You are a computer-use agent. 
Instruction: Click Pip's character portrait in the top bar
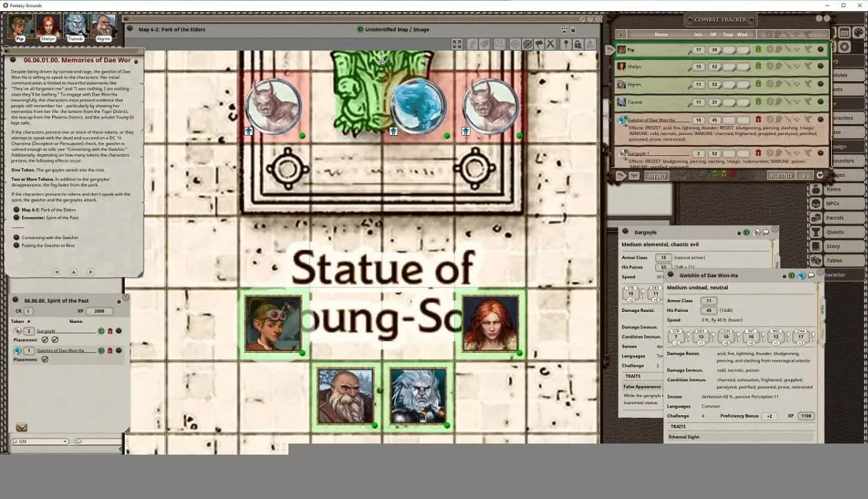20,26
